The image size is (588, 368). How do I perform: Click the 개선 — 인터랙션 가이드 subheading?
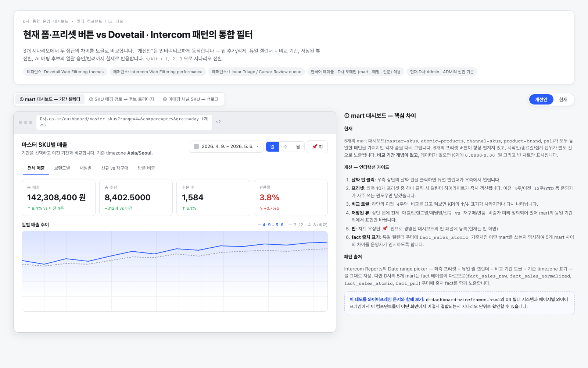point(366,167)
